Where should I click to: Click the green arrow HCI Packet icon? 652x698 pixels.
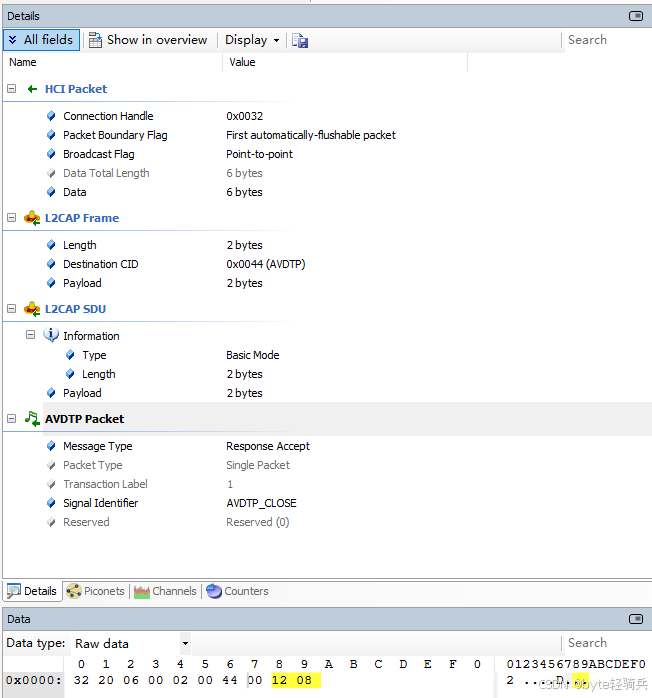tap(32, 89)
